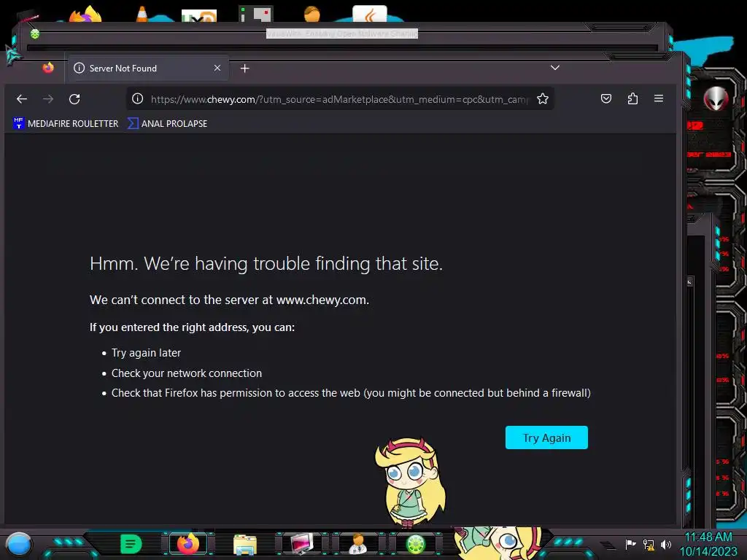
Task: Open the Extensions puzzle icon
Action: (632, 98)
